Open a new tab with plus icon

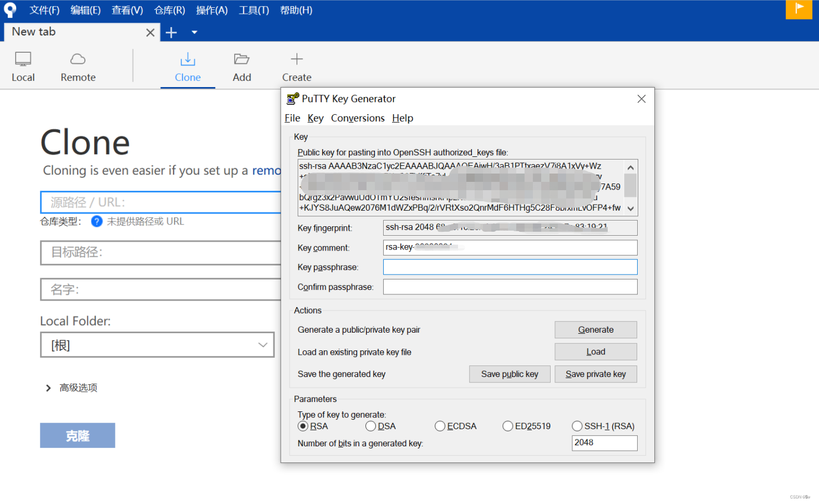(171, 33)
